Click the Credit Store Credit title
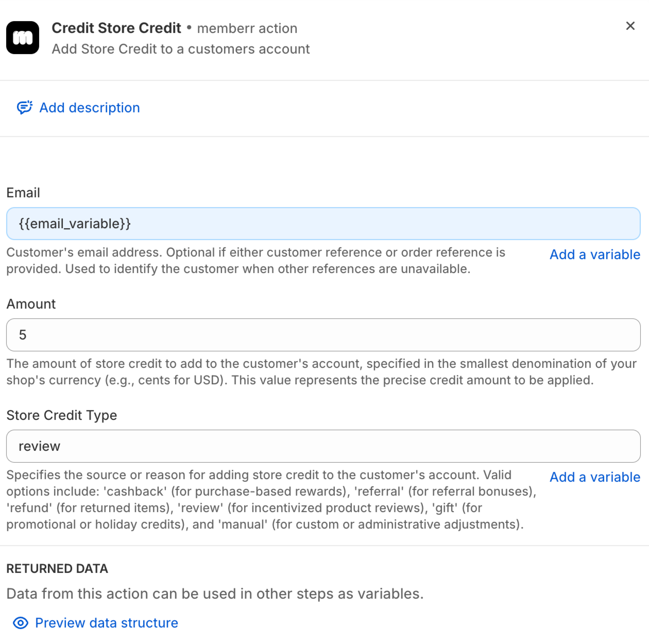This screenshot has width=649, height=644. (116, 28)
